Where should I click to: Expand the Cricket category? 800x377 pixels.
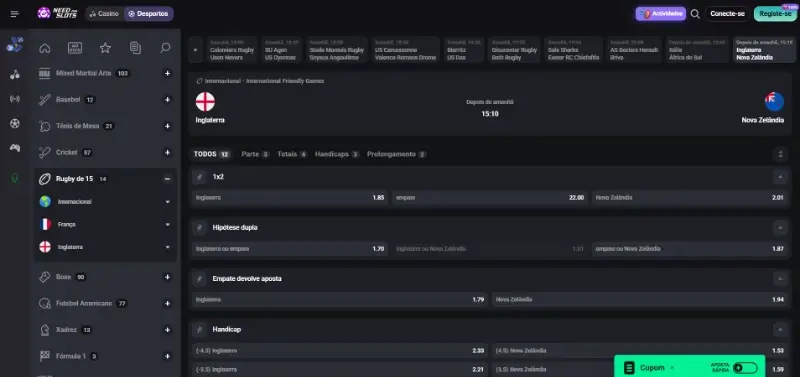coord(167,153)
